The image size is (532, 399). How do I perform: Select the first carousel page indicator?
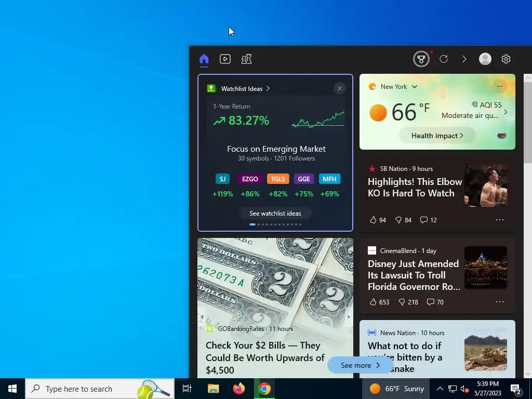[x=252, y=224]
